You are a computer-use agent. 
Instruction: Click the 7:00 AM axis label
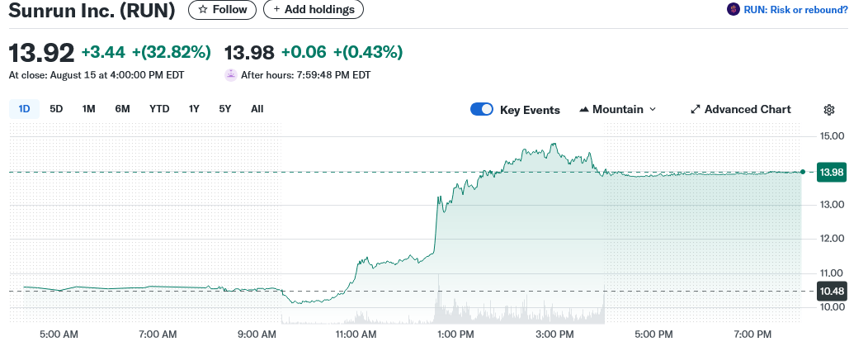158,335
